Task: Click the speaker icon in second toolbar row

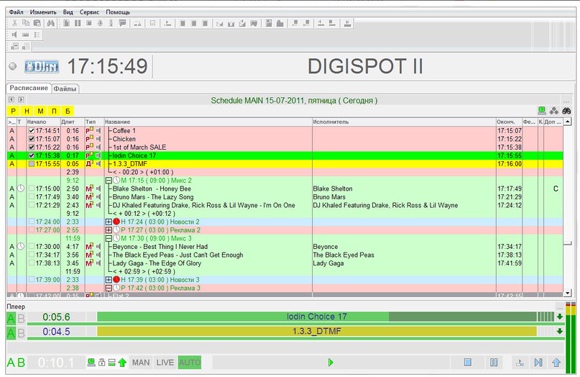Action: pos(14,35)
